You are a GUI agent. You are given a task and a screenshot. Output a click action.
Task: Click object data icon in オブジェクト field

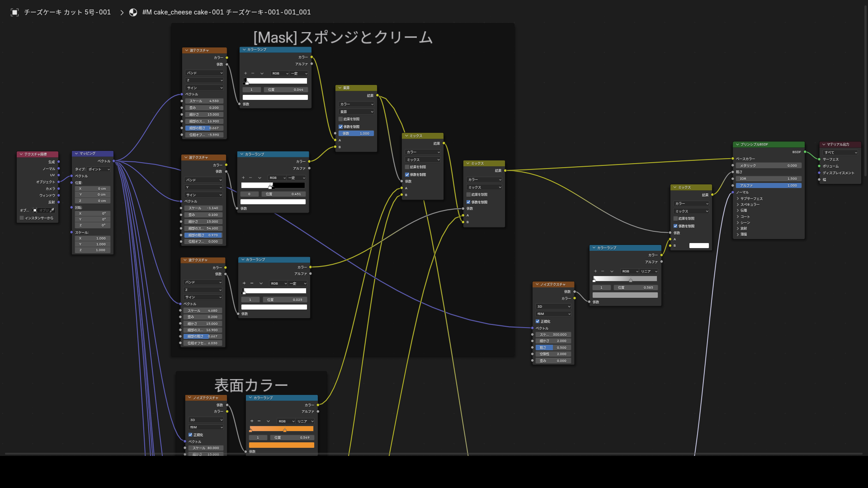[x=35, y=210]
